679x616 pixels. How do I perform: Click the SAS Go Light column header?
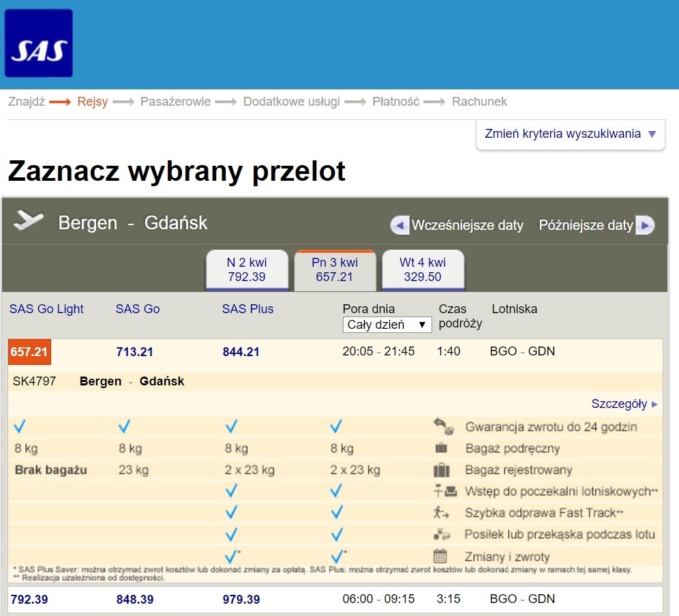coord(46,309)
